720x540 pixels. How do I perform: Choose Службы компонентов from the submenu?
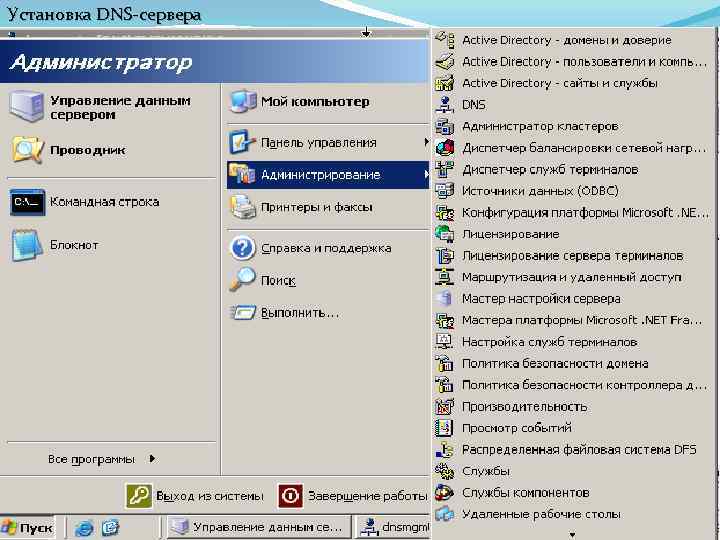tap(574, 493)
